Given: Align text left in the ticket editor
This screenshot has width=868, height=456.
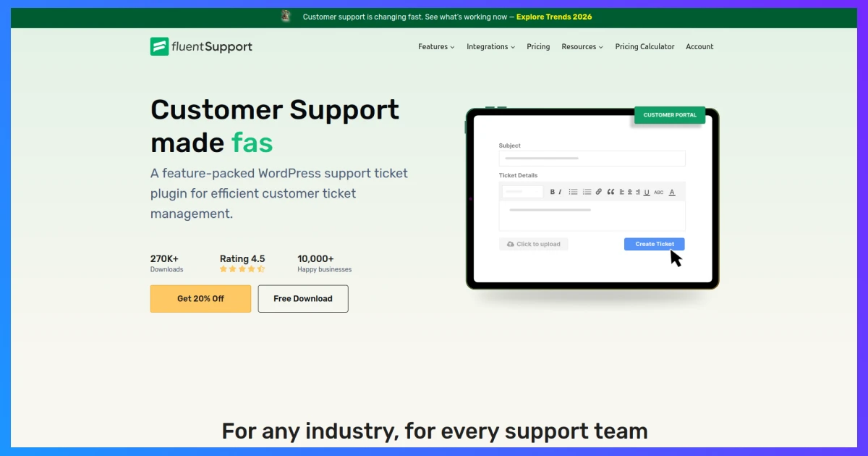Looking at the screenshot, I should coord(621,192).
